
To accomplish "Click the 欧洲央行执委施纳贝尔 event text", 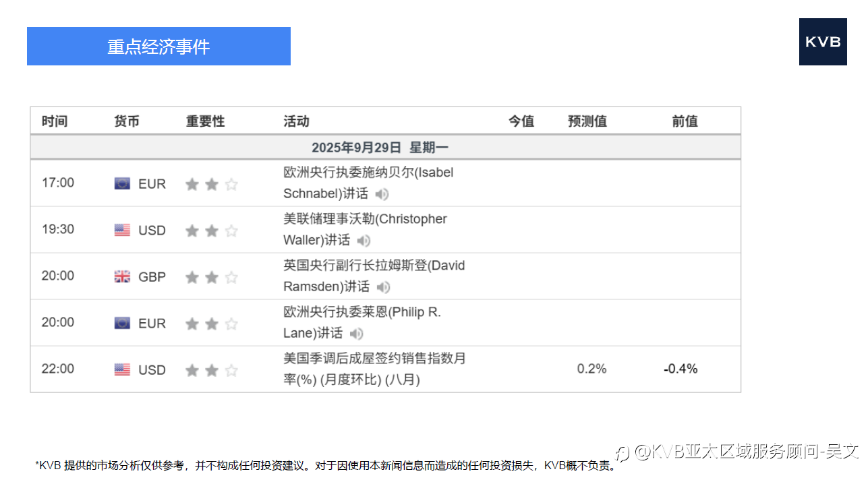I will (368, 183).
